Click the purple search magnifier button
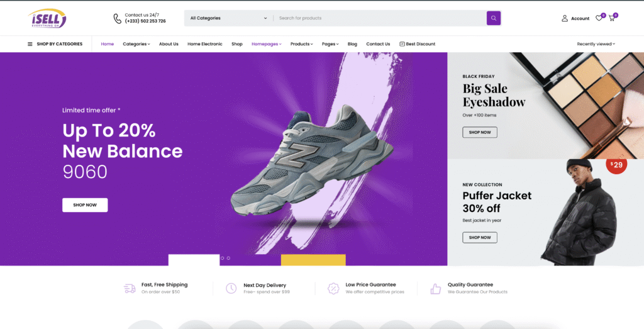The image size is (644, 329). pos(494,18)
